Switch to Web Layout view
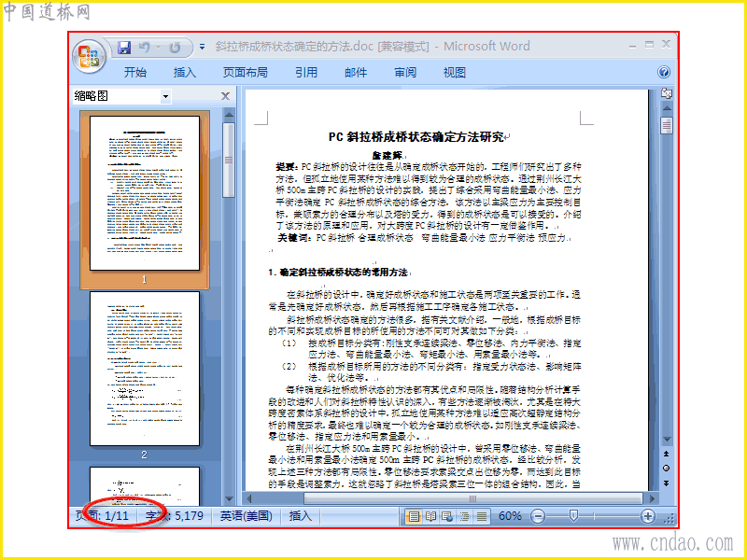 447,516
